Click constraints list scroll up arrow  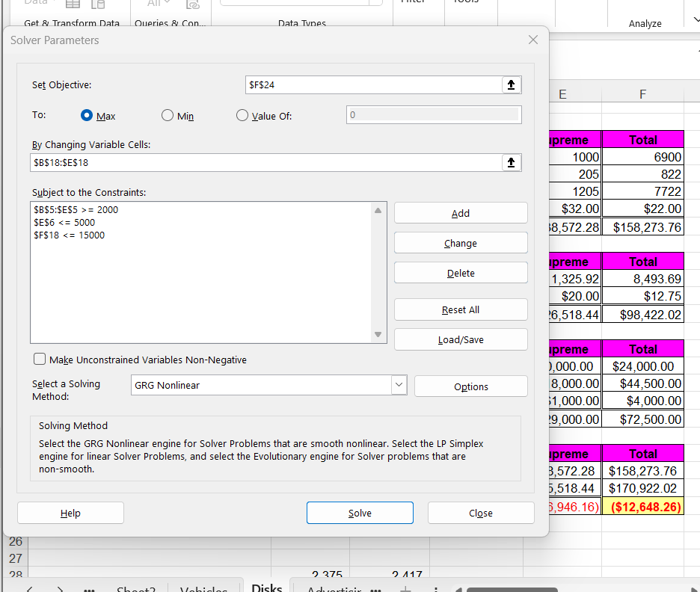[x=378, y=210]
